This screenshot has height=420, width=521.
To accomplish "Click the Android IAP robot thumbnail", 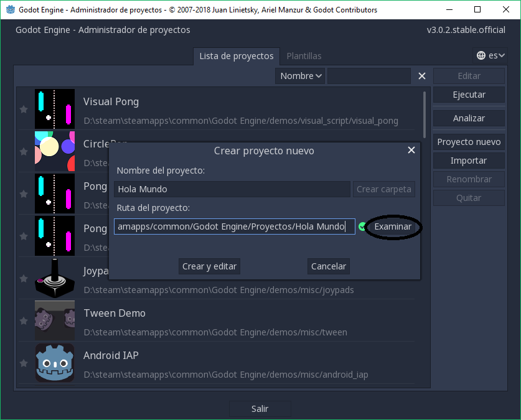I will point(55,363).
